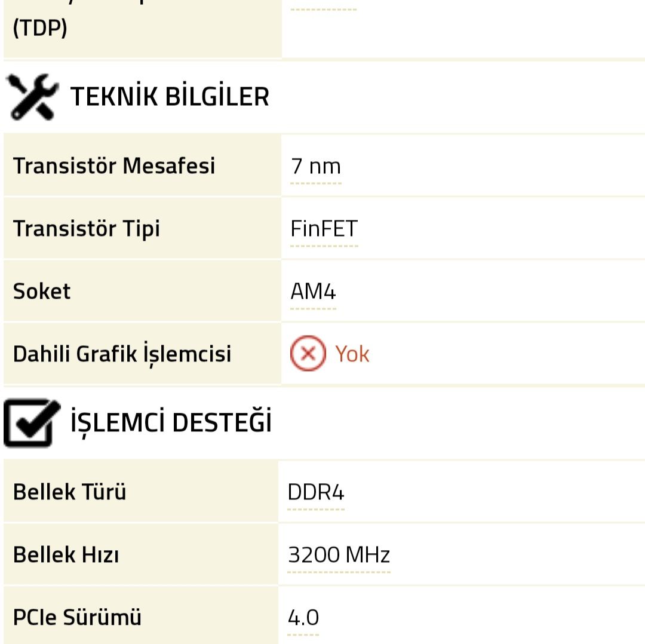
Task: Click the TEKNİK BİLGİLER section heading
Action: [x=170, y=97]
